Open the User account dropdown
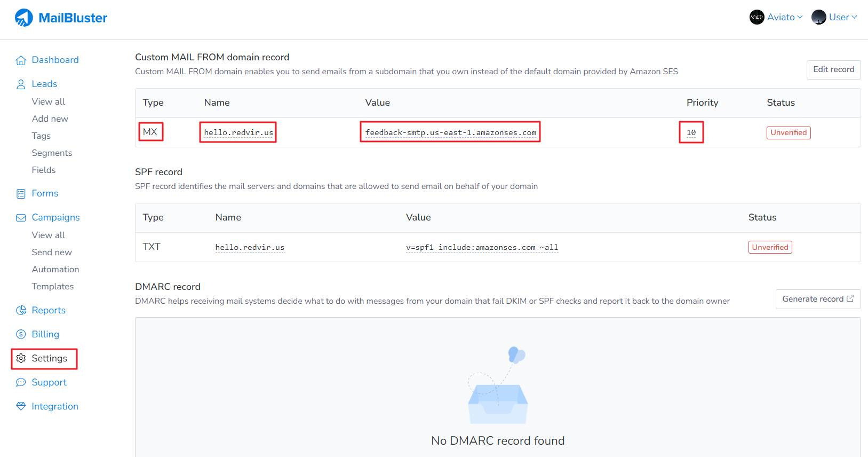 834,17
